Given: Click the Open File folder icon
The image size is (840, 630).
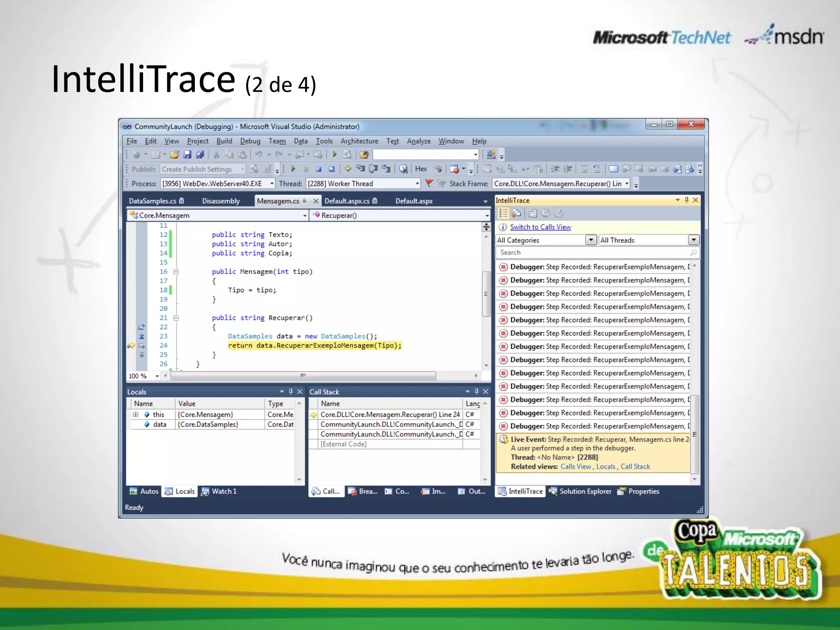Looking at the screenshot, I should coord(174,155).
